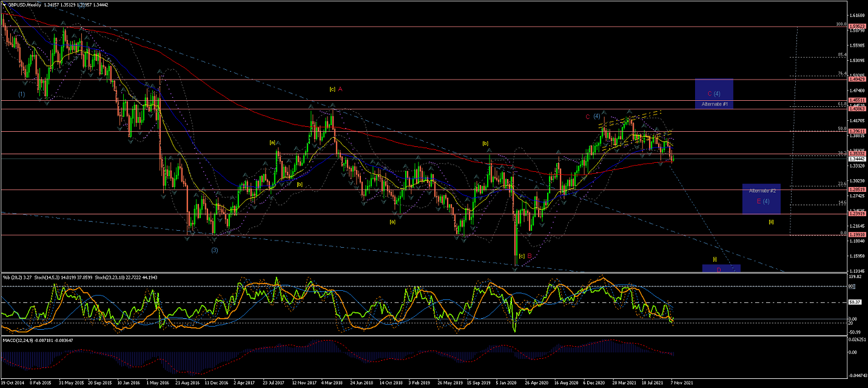Image resolution: width=868 pixels, height=388 pixels.
Task: Click the '(3)' wave label
Action: tap(214, 250)
